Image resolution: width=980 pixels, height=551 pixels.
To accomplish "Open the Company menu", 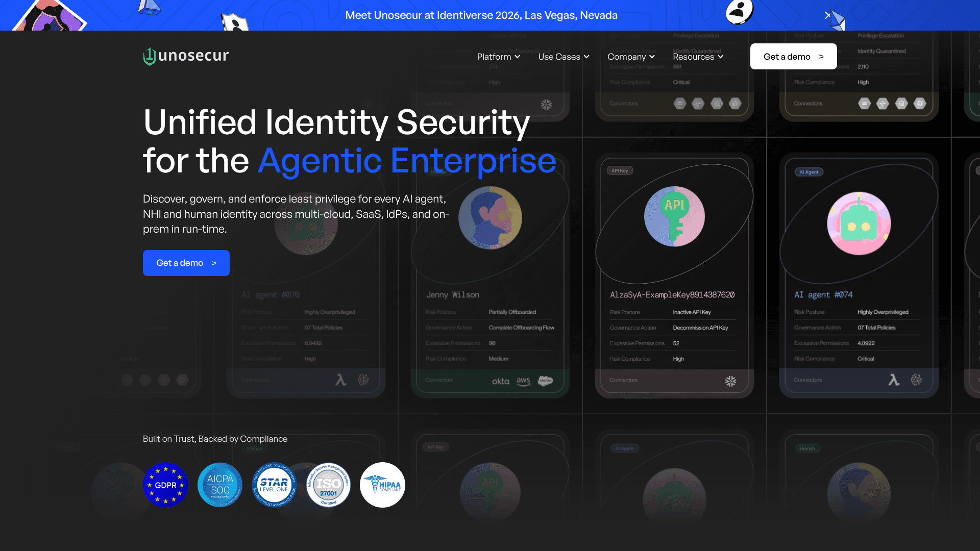I will 631,57.
